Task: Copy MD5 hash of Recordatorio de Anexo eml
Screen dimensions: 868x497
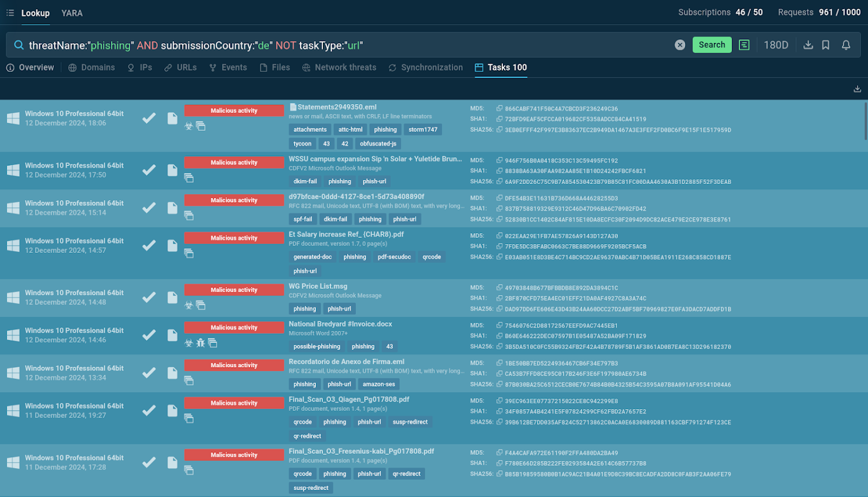Action: click(x=499, y=363)
